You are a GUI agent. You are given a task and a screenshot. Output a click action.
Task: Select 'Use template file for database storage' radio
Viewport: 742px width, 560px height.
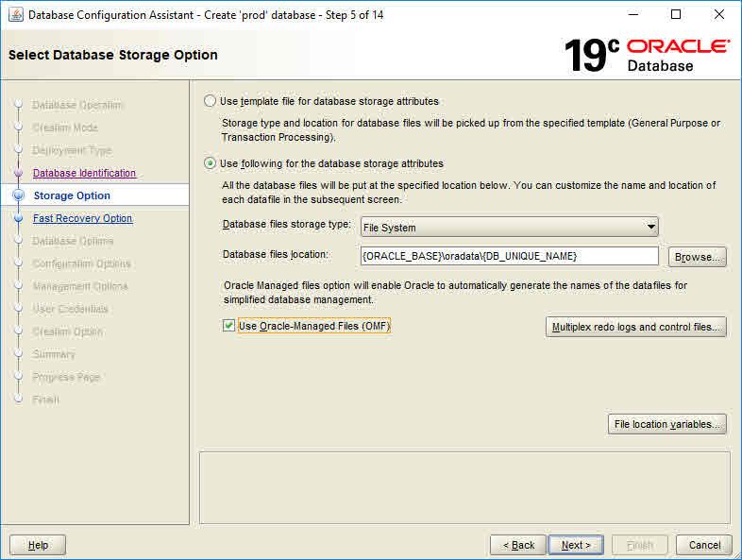(x=210, y=101)
